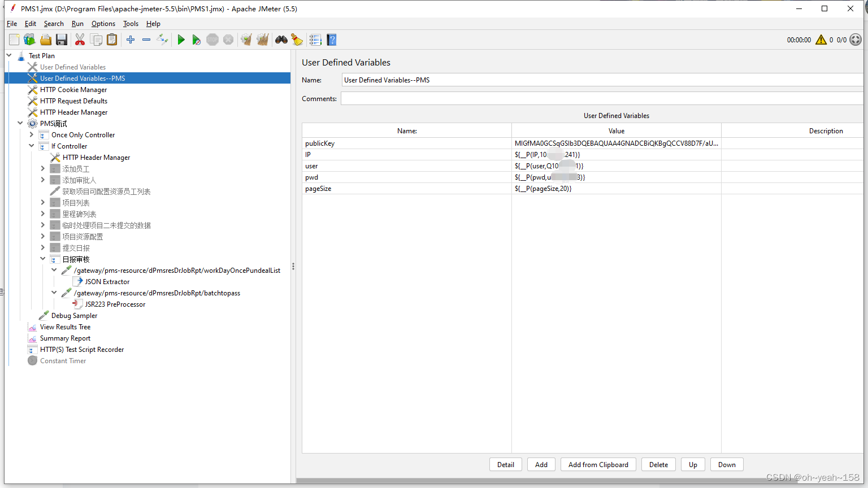This screenshot has height=488, width=868.
Task: Click the grey Stop sign icon
Action: 212,40
